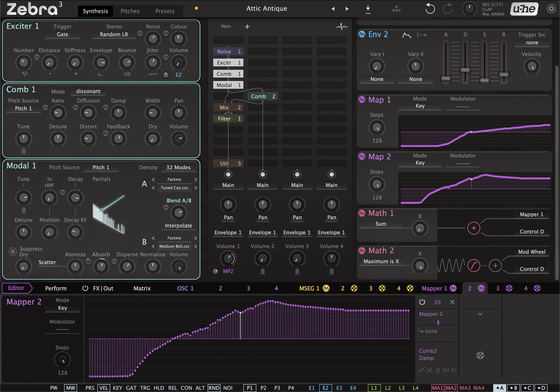Toggle the FX | Out power button
Image resolution: width=560 pixels, height=392 pixels.
(x=85, y=288)
